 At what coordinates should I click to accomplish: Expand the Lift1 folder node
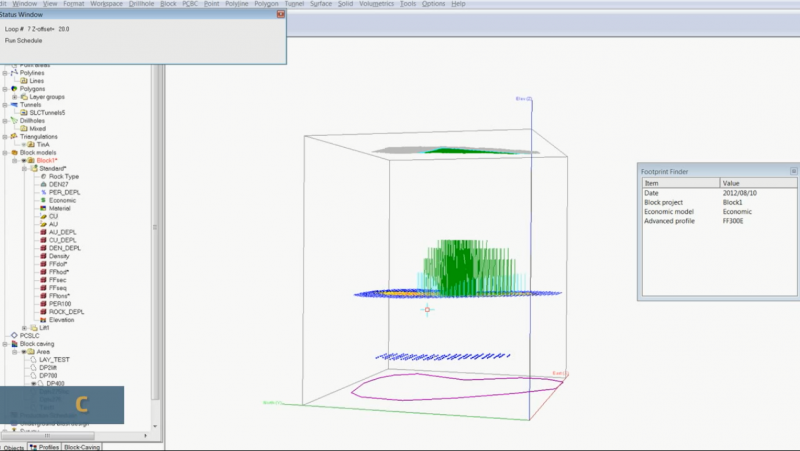pos(23,327)
